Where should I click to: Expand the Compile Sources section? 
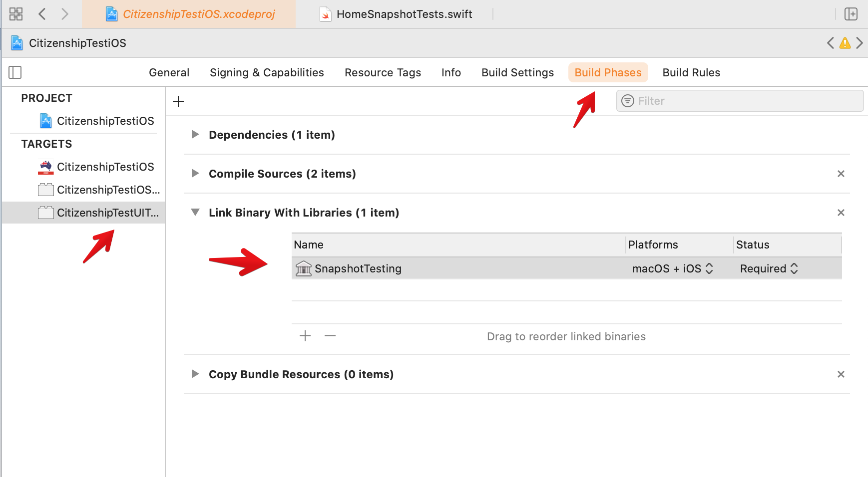pyautogui.click(x=195, y=173)
